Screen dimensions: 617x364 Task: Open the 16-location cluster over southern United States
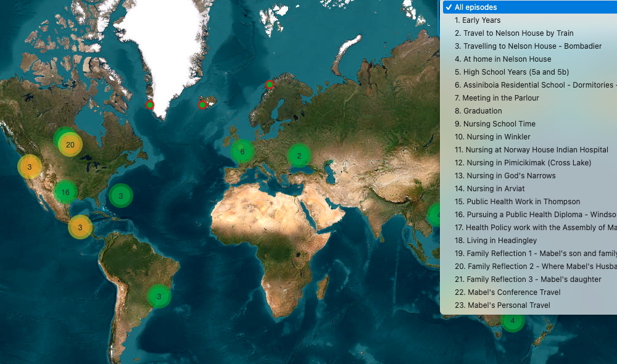click(x=65, y=192)
